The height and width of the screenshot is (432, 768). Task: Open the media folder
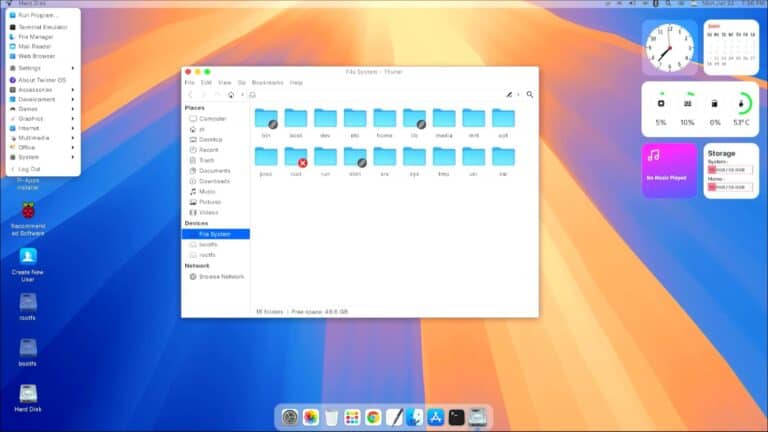(x=444, y=119)
